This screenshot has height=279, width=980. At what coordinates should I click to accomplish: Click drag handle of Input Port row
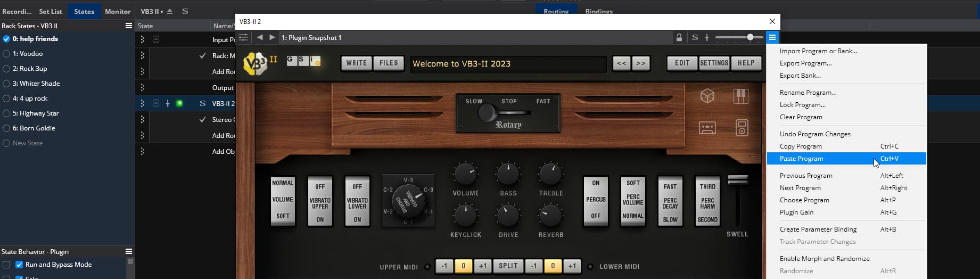[x=142, y=39]
